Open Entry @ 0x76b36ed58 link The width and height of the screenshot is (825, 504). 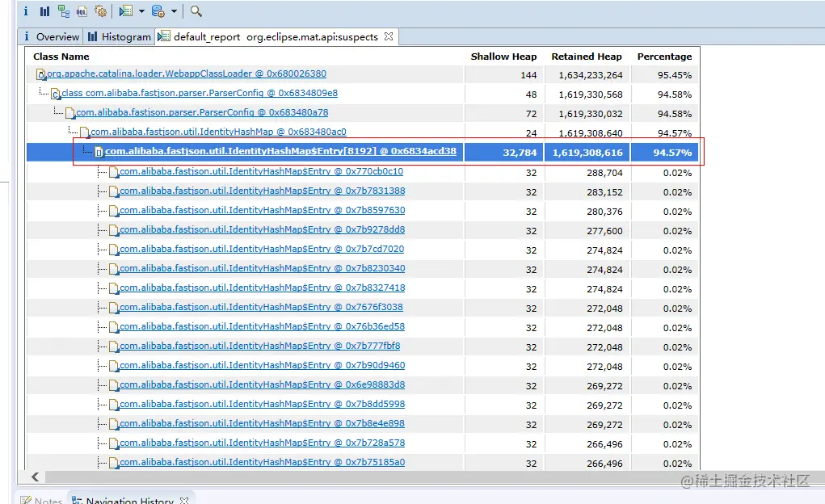pyautogui.click(x=263, y=326)
